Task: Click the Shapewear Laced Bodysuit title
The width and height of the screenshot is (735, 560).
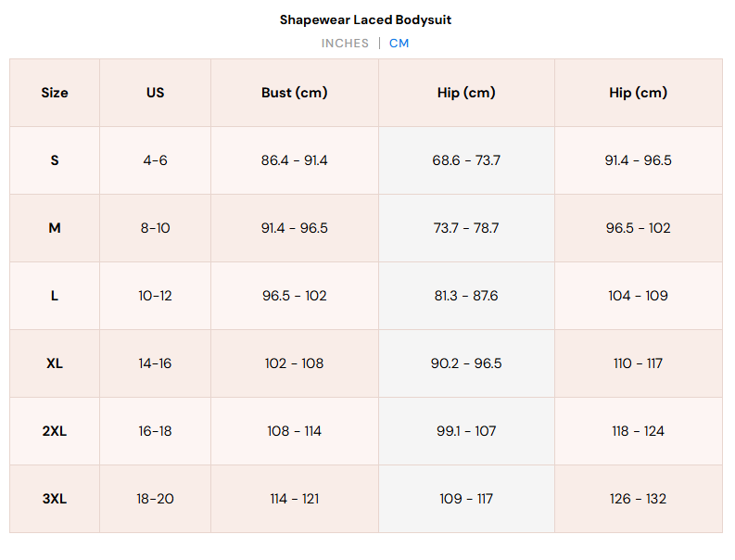Action: click(x=365, y=19)
